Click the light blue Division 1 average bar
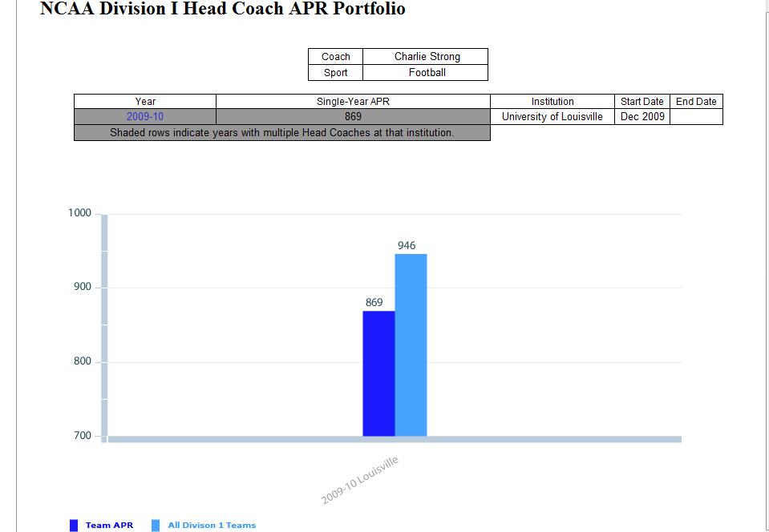This screenshot has height=532, width=769. tap(411, 345)
